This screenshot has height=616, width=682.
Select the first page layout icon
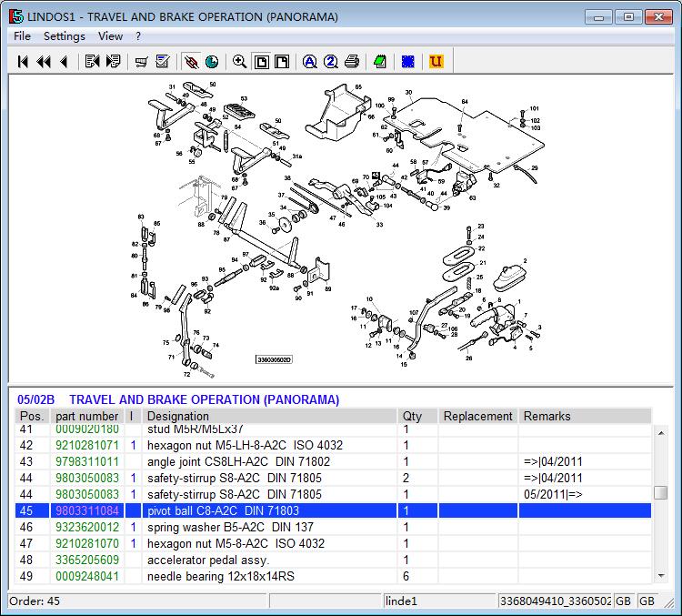pos(261,62)
